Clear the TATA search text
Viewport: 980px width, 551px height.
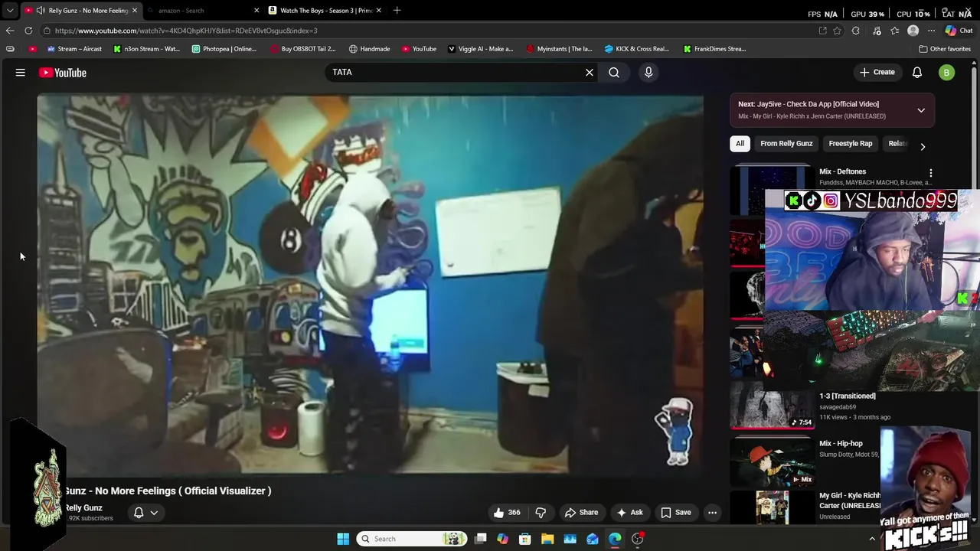coord(590,73)
